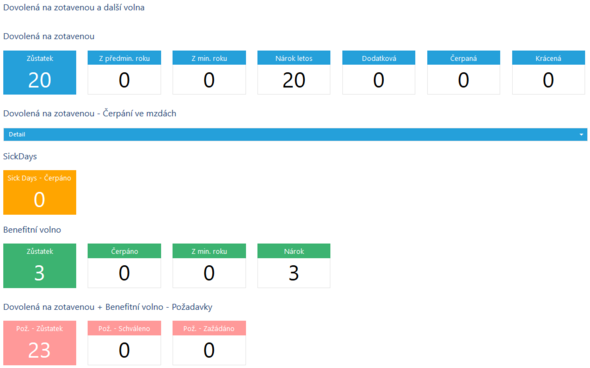Viewport: 590px width, 368px height.
Task: Click the Detail bar label
Action: (17, 134)
